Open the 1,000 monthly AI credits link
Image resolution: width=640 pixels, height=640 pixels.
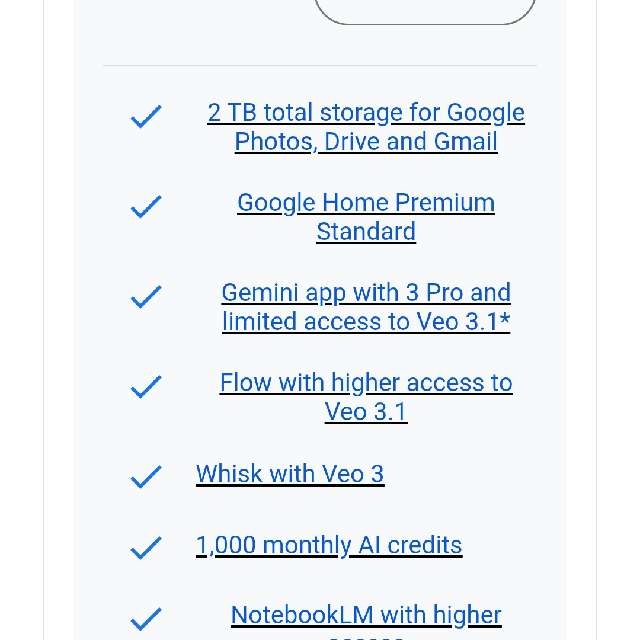(329, 545)
